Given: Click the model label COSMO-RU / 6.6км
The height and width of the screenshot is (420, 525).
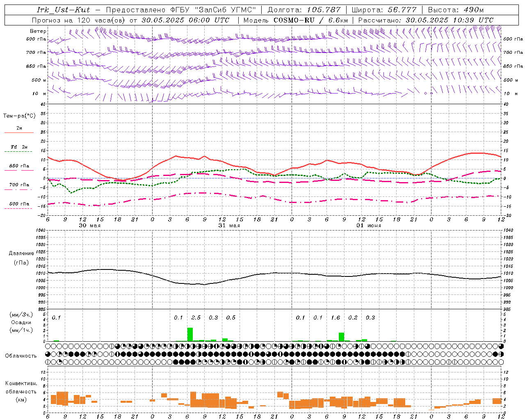Looking at the screenshot, I should pos(311,20).
